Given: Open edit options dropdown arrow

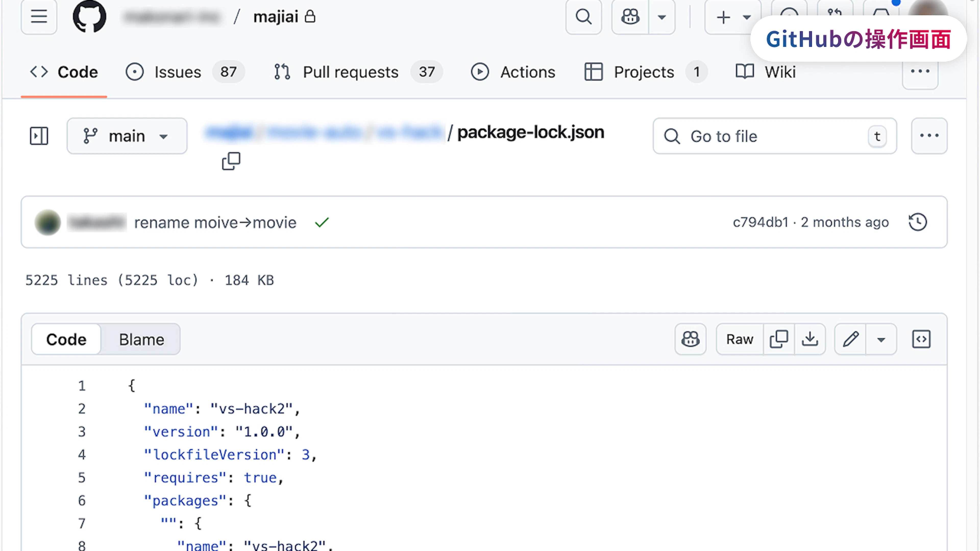Looking at the screenshot, I should click(x=881, y=339).
